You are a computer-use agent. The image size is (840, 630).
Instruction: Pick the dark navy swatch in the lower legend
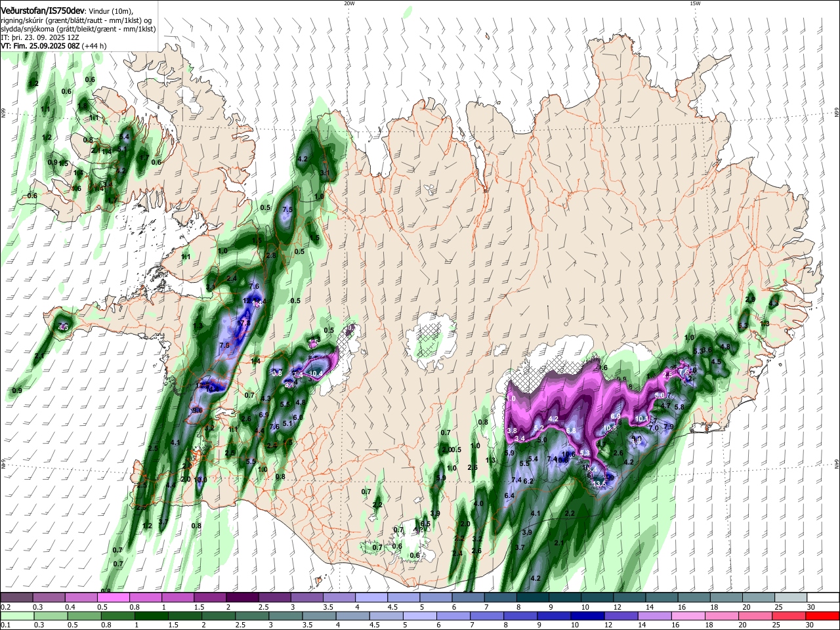click(586, 616)
